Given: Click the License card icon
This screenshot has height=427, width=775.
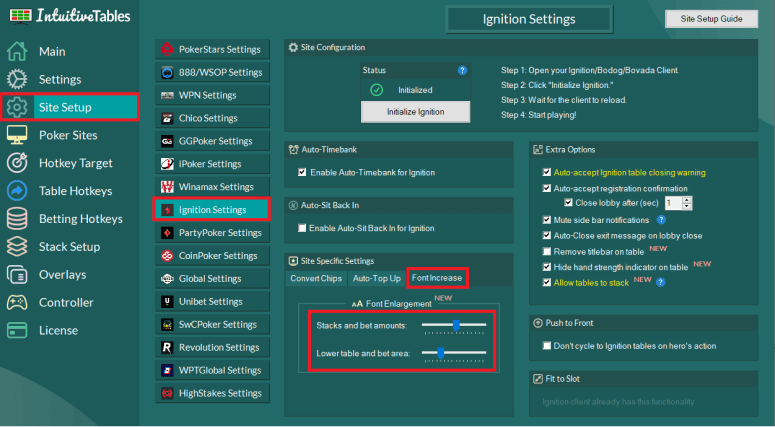Looking at the screenshot, I should (x=17, y=330).
